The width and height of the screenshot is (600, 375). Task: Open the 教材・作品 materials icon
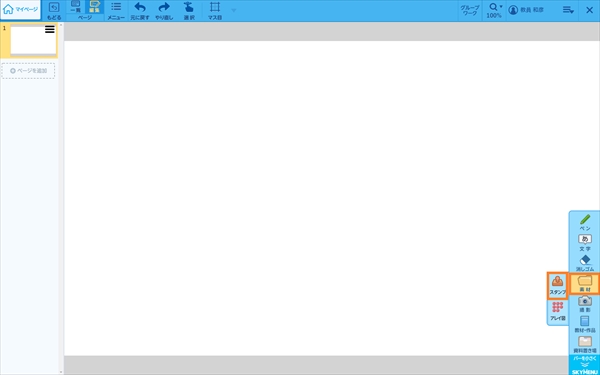pos(585,324)
